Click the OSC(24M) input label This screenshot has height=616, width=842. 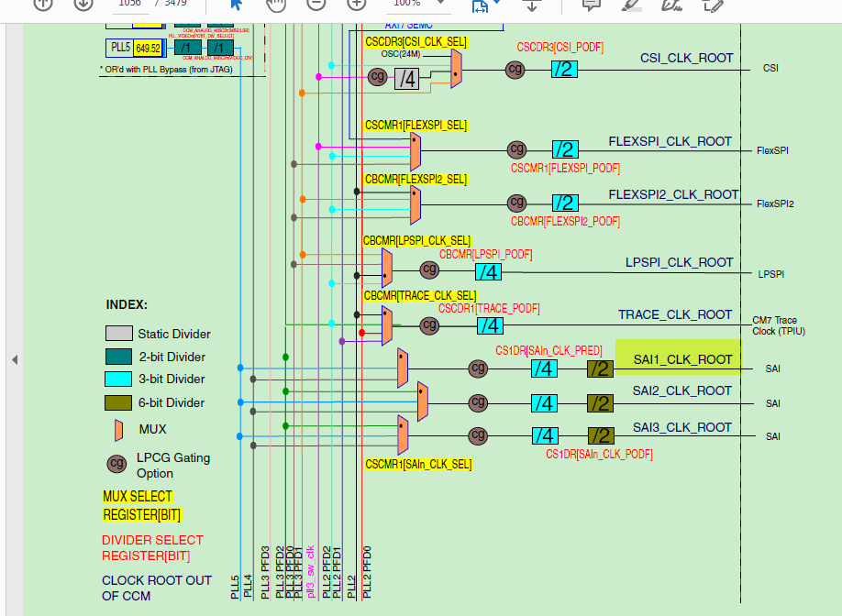[401, 54]
